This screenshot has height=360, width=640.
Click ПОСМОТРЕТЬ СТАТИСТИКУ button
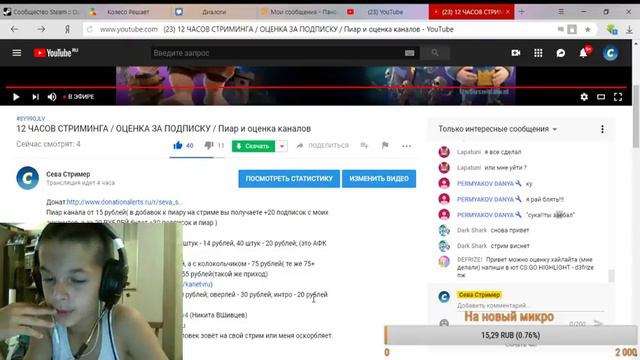[289, 179]
